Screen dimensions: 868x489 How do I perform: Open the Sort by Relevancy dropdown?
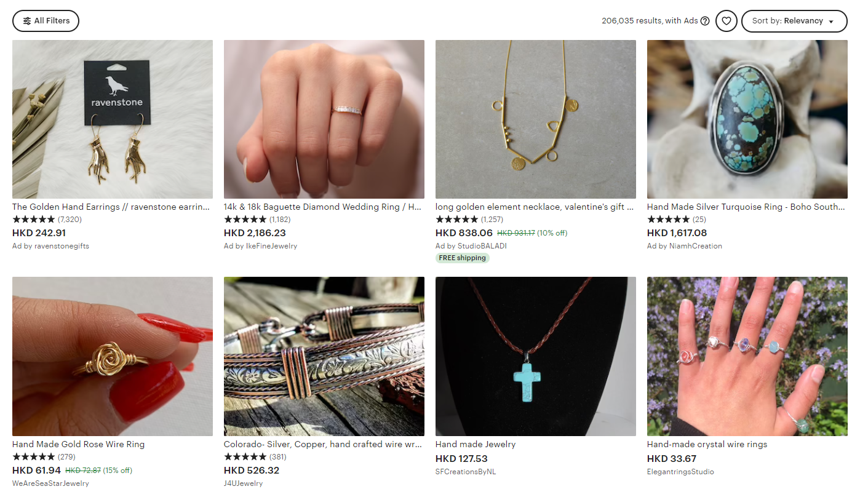tap(794, 21)
